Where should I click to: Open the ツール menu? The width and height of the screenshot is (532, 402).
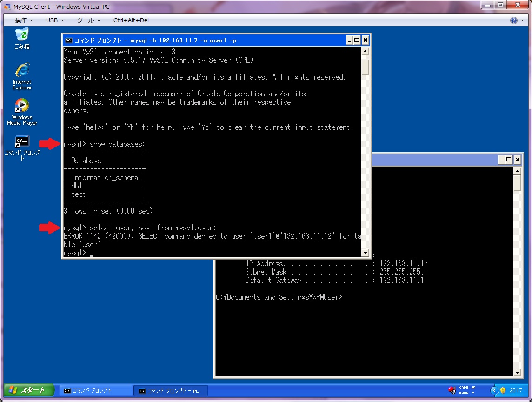click(89, 20)
